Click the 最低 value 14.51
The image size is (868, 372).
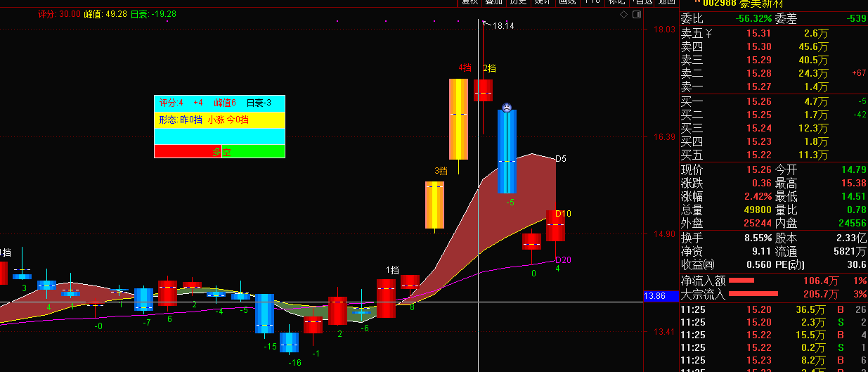(853, 196)
